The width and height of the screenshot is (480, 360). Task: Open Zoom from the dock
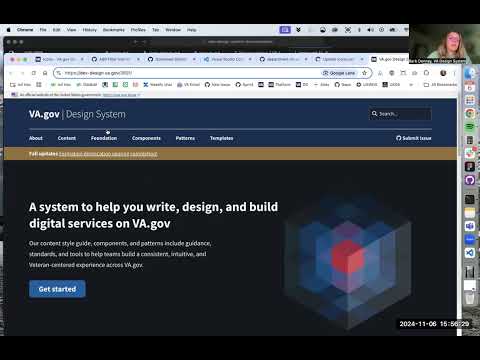click(470, 239)
